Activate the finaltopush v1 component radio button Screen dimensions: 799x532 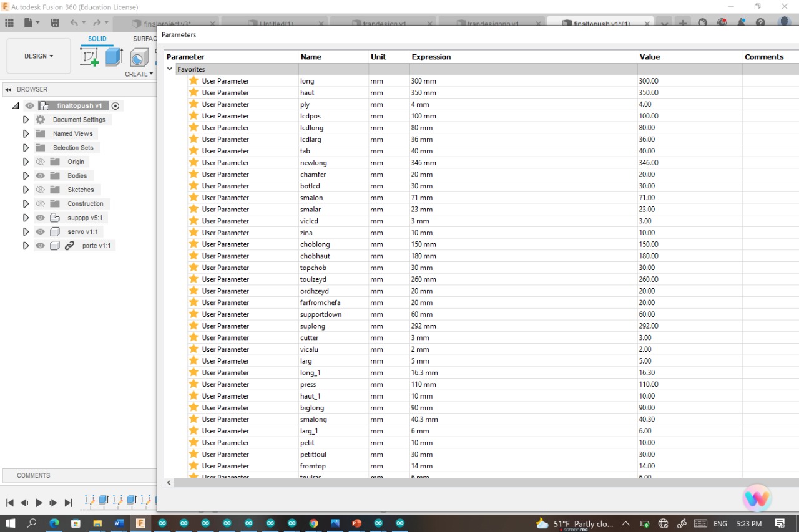[115, 106]
